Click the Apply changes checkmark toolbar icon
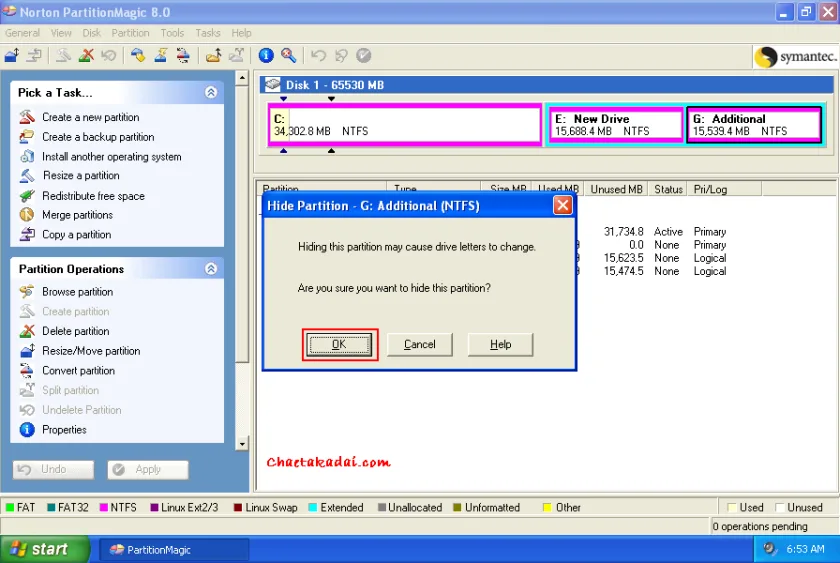The height and width of the screenshot is (563, 840). [x=363, y=55]
